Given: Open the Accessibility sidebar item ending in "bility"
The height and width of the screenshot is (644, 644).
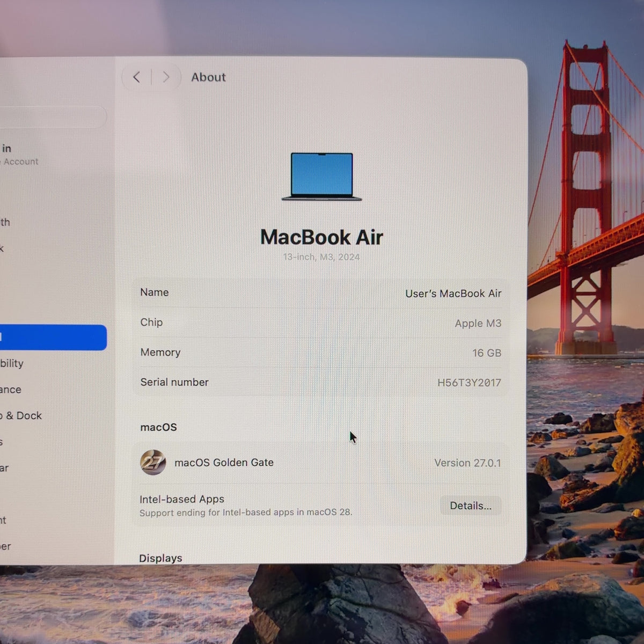Looking at the screenshot, I should 12,363.
